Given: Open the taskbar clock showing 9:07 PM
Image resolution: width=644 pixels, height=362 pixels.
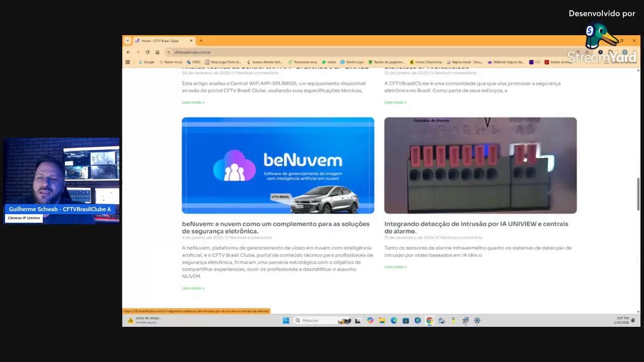Looking at the screenshot, I should (622, 320).
